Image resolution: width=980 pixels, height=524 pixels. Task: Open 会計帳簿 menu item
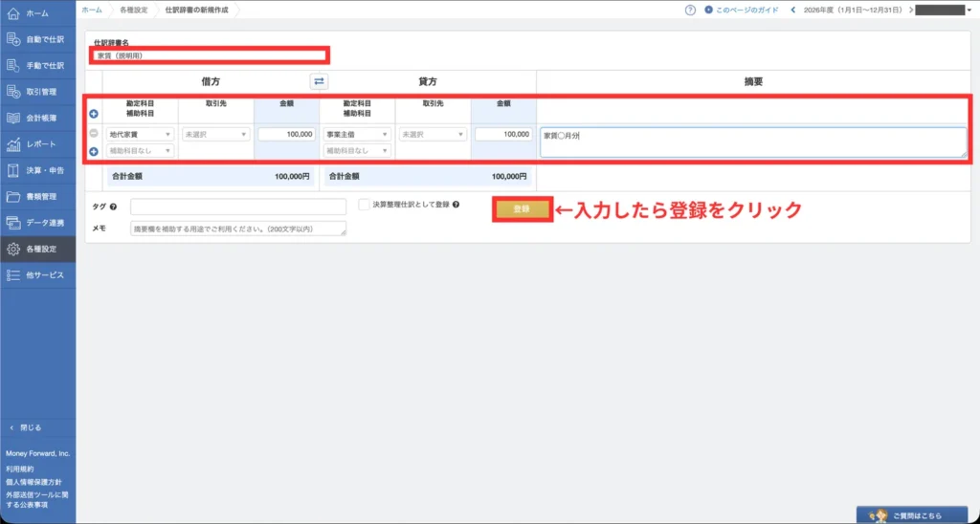click(x=37, y=118)
